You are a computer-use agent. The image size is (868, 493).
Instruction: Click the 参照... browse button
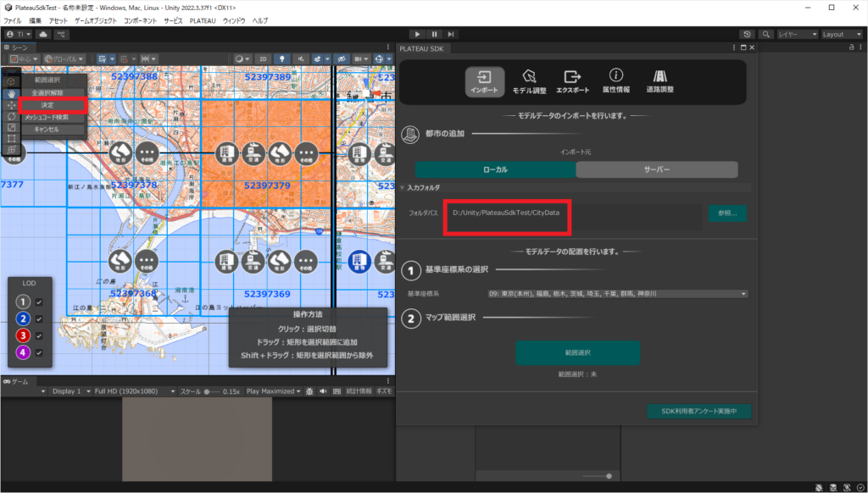click(x=727, y=213)
